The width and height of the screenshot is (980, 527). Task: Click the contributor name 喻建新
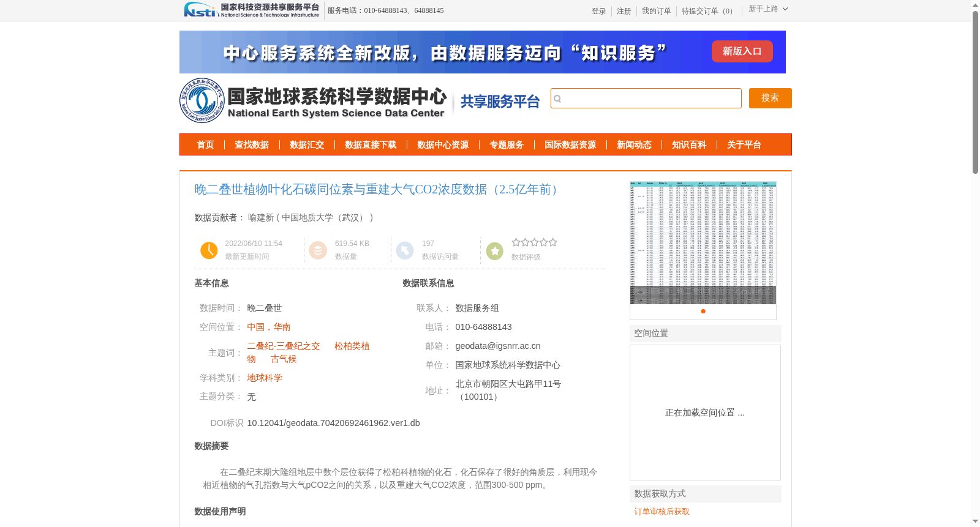click(x=261, y=217)
